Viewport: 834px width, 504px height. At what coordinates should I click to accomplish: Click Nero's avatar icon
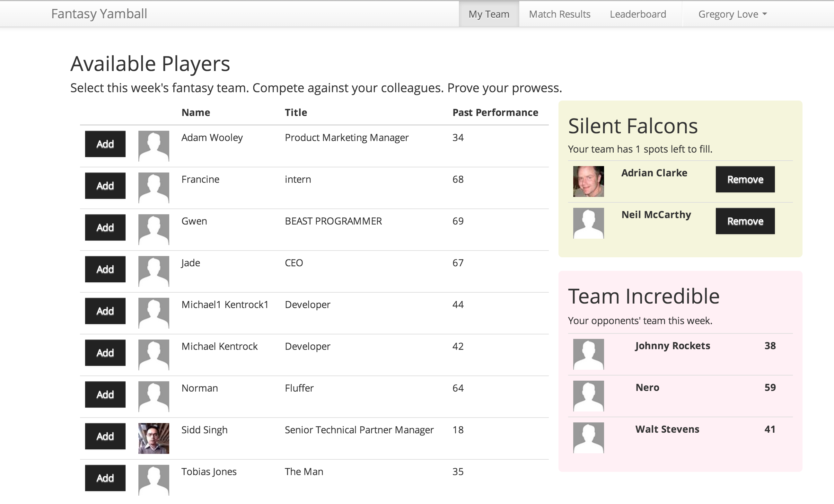[x=588, y=396]
